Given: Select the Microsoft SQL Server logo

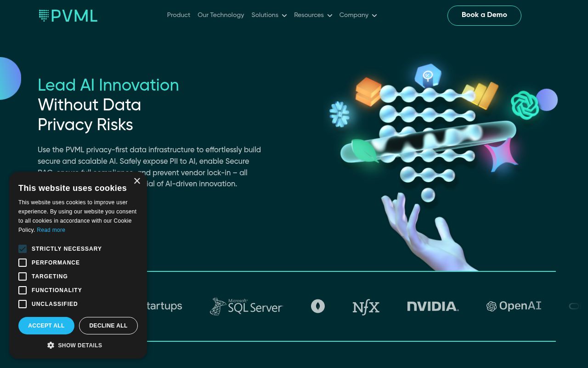Looking at the screenshot, I should tap(246, 306).
